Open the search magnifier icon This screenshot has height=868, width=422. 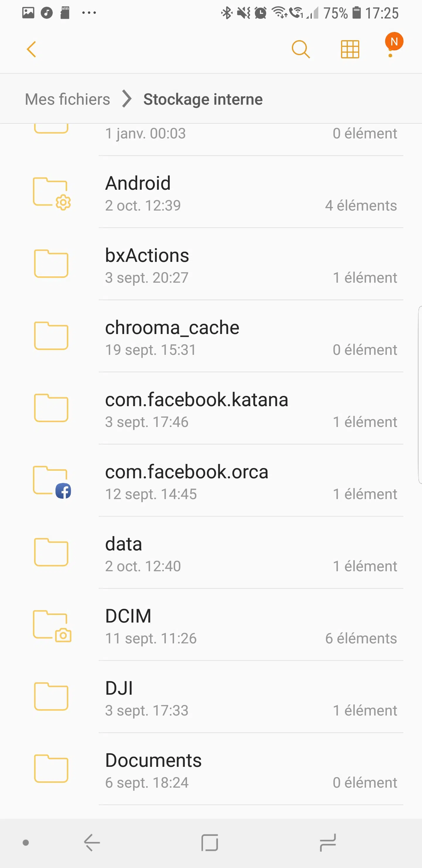tap(300, 50)
